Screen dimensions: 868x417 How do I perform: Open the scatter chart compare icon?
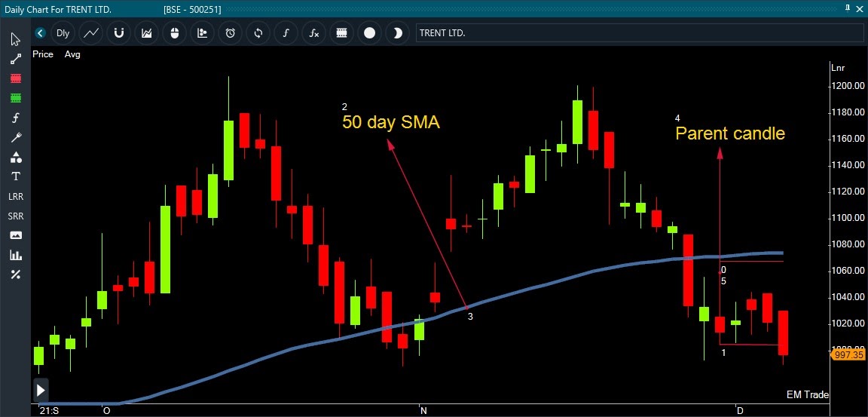202,33
